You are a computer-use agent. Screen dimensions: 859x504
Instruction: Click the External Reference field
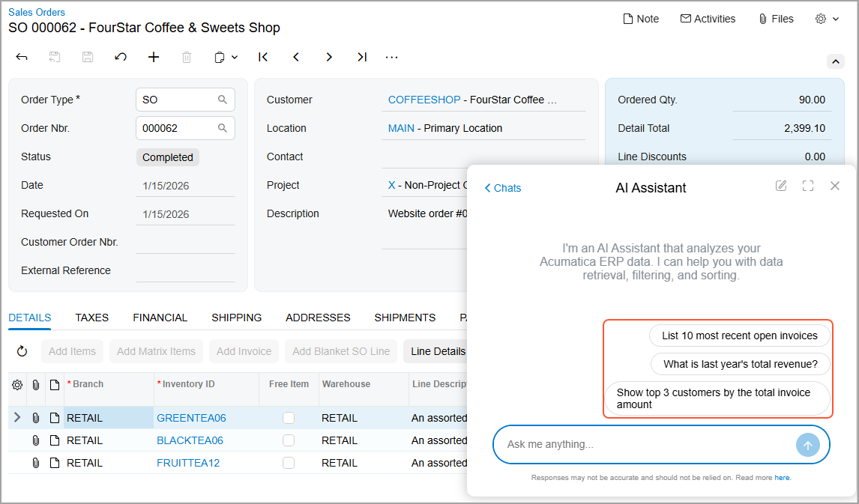[185, 270]
